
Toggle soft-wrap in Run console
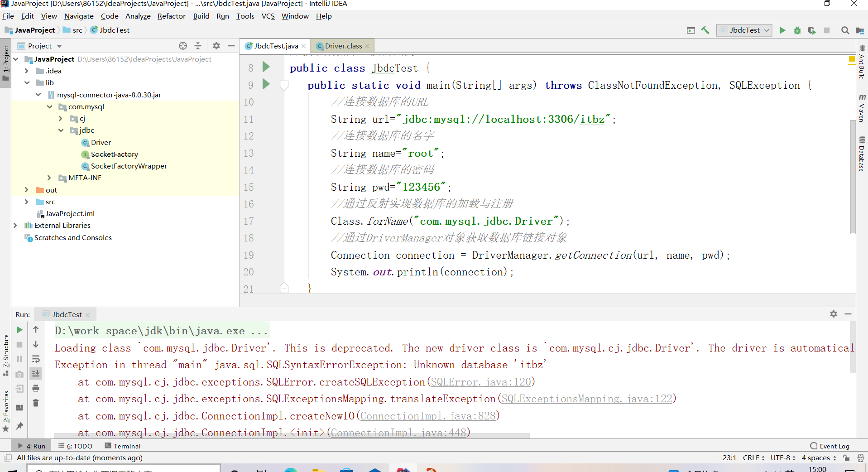click(36, 359)
